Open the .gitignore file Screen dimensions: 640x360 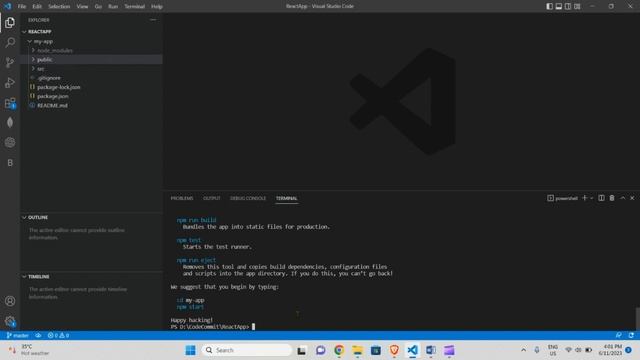(92, 78)
